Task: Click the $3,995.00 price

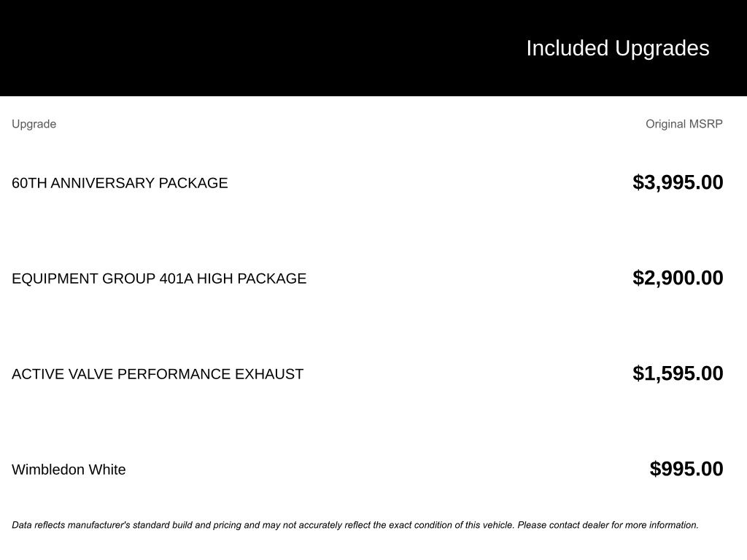Action: (678, 182)
